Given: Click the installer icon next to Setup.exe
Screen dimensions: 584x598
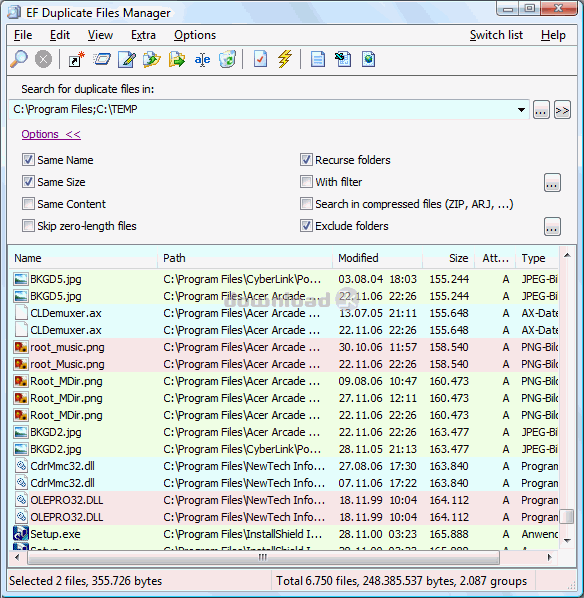Looking at the screenshot, I should point(21,534).
